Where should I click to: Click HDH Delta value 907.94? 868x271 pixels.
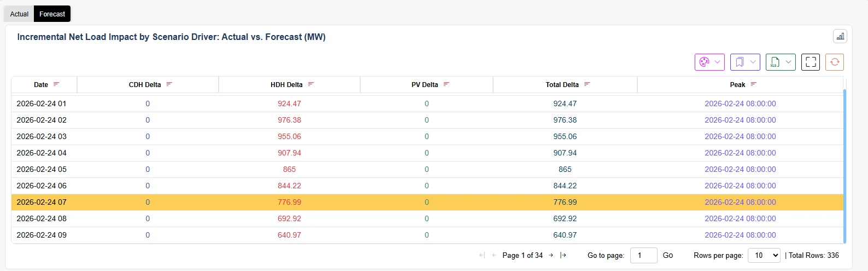[289, 153]
